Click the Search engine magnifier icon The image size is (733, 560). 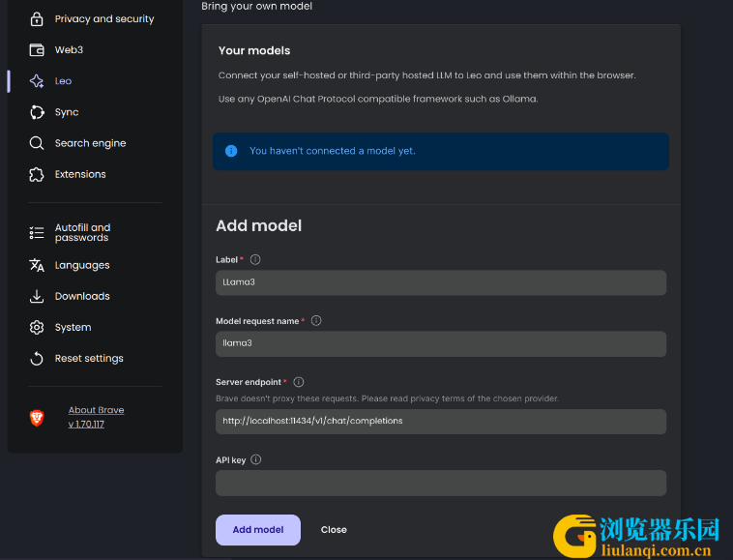click(x=37, y=143)
